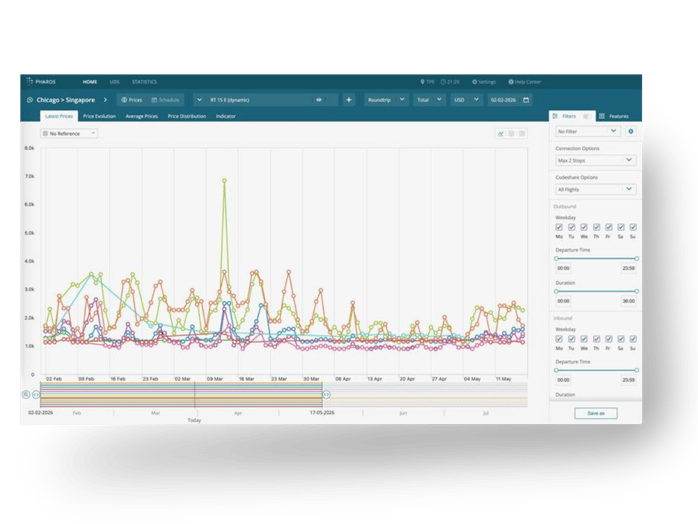Click the plus button to add a query

click(349, 100)
